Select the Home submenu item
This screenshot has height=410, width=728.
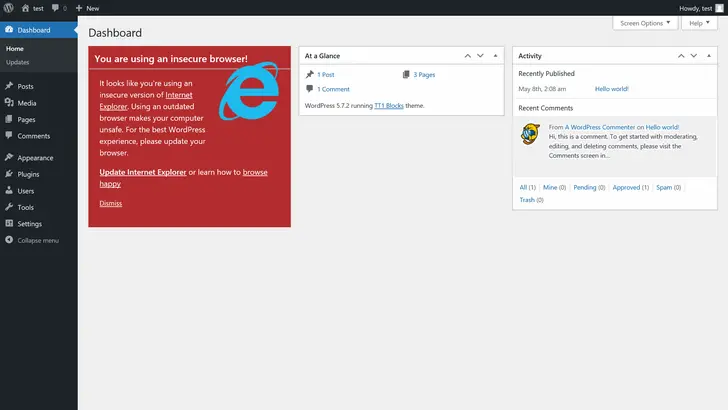coord(15,48)
